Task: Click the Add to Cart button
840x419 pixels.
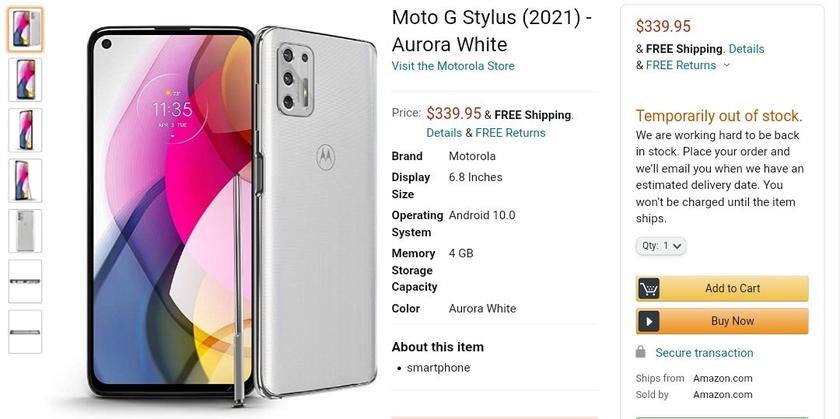Action: (x=722, y=289)
